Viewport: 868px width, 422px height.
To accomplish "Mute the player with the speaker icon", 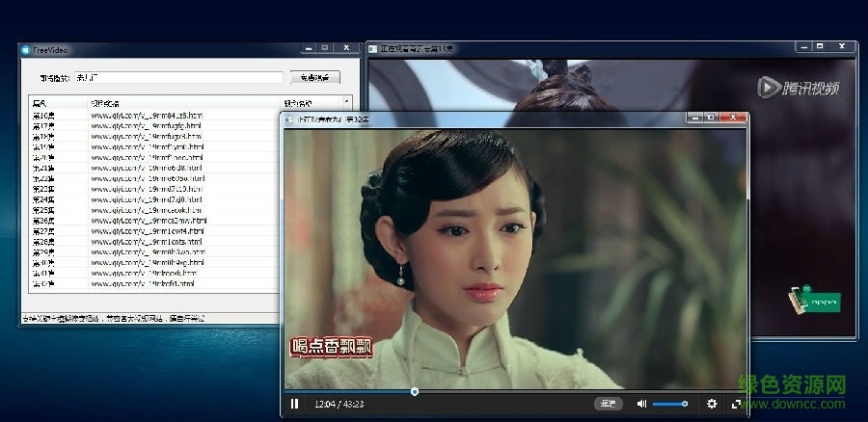I will pyautogui.click(x=641, y=404).
